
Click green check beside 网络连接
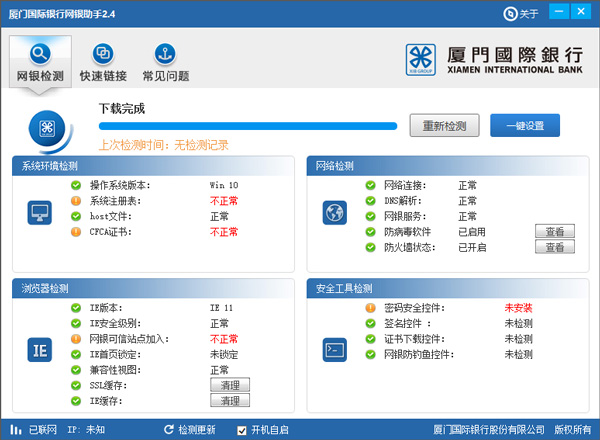tap(370, 185)
